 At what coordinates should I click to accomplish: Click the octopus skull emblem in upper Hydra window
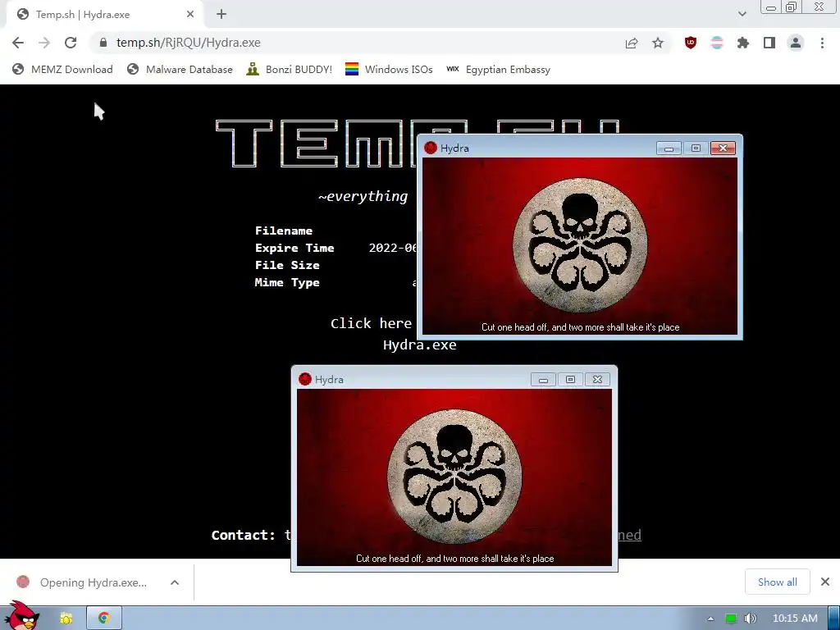pyautogui.click(x=580, y=244)
